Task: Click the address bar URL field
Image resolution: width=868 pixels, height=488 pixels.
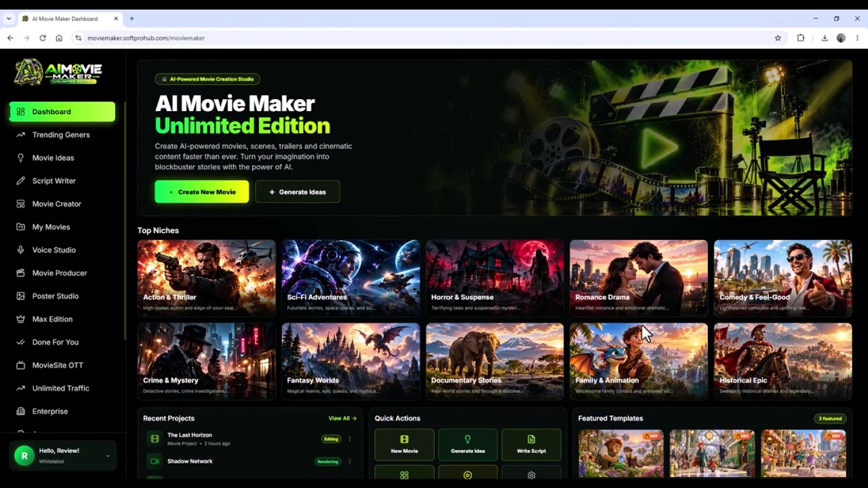Action: tap(429, 38)
